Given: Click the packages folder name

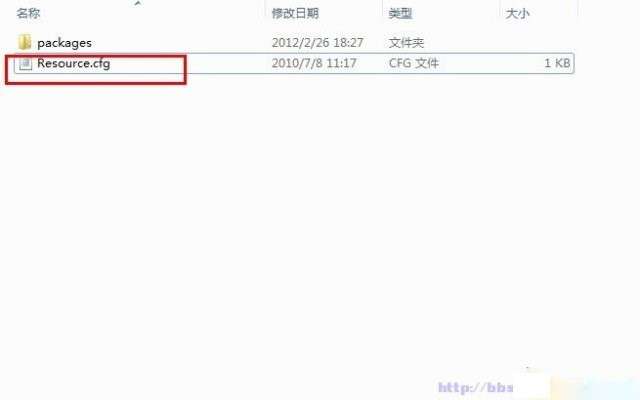Looking at the screenshot, I should pyautogui.click(x=64, y=43).
